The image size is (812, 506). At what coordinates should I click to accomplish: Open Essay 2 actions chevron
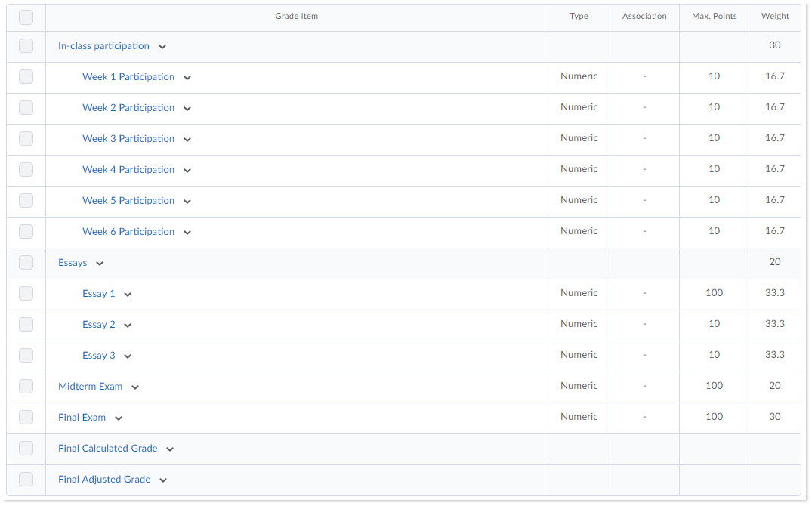(128, 326)
